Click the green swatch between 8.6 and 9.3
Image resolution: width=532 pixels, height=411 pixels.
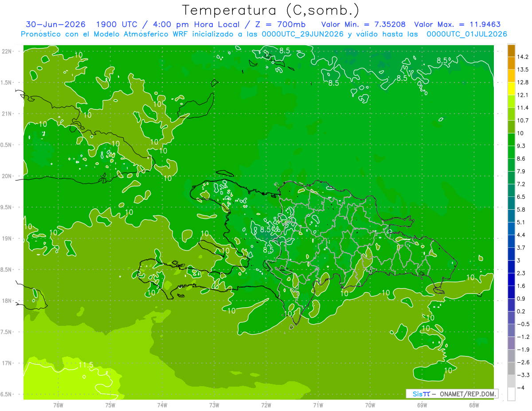[511, 152]
